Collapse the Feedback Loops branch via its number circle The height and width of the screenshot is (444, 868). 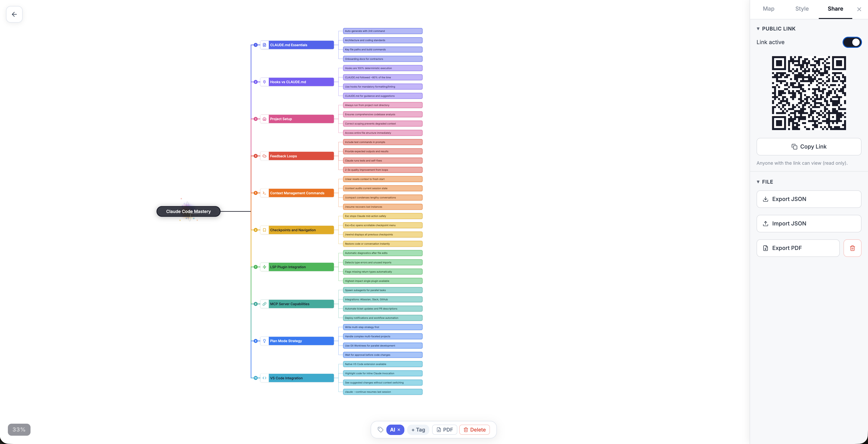click(x=256, y=156)
